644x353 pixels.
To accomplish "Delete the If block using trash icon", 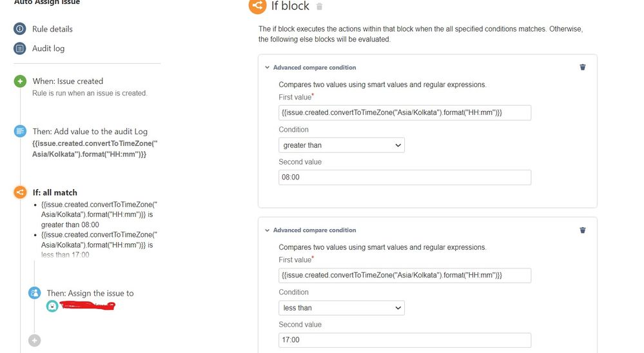I will pos(320,6).
